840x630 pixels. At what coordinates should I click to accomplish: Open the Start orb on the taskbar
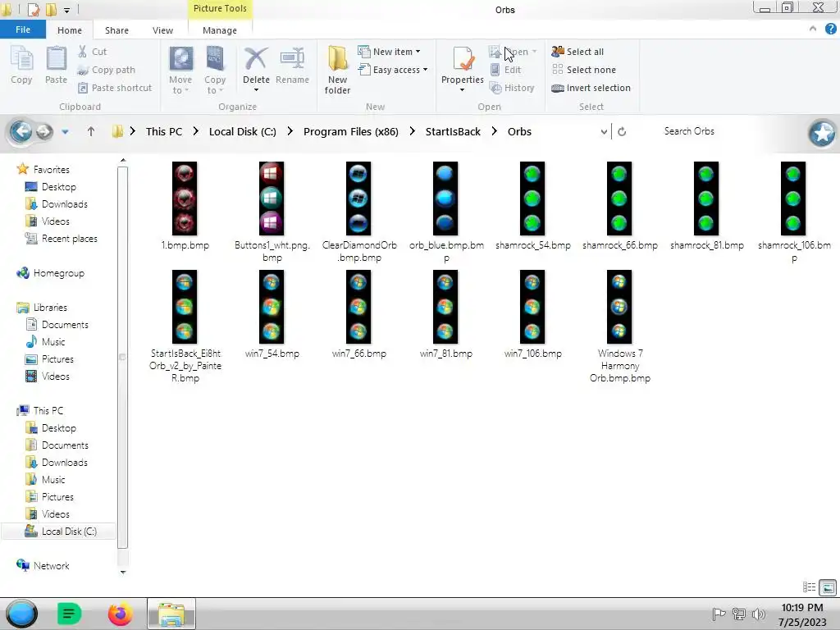click(x=21, y=614)
